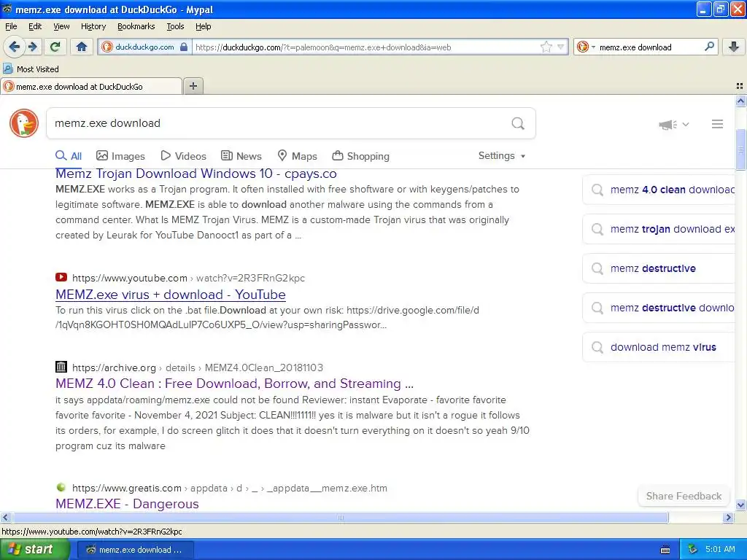Search suggestion memz trojan download

(659, 229)
